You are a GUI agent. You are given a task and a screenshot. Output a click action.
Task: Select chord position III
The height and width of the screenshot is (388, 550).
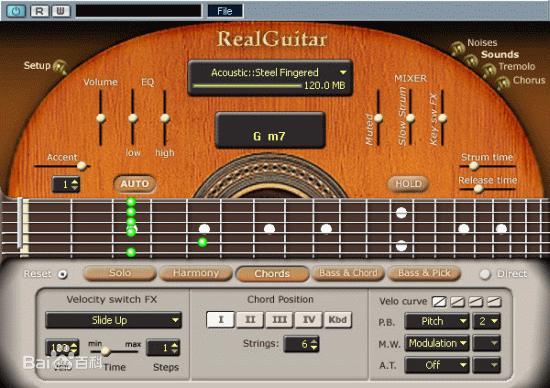[x=280, y=320]
